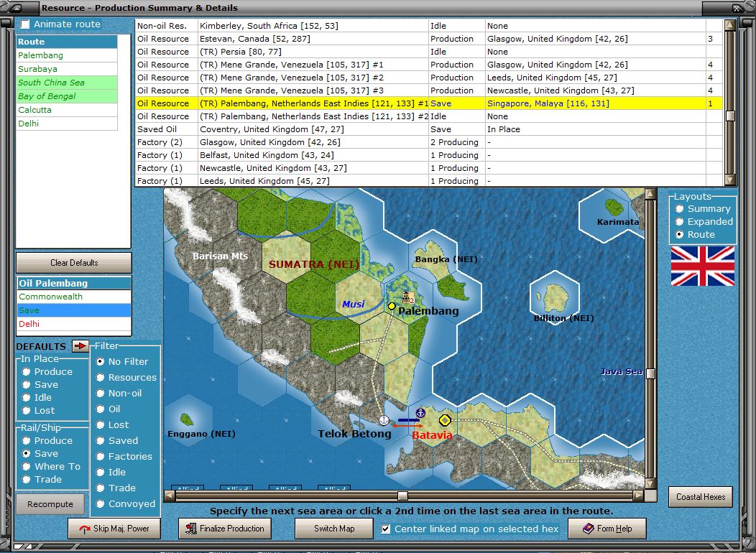The height and width of the screenshot is (553, 756).
Task: Enable the Animate route checkbox
Action: [x=25, y=24]
